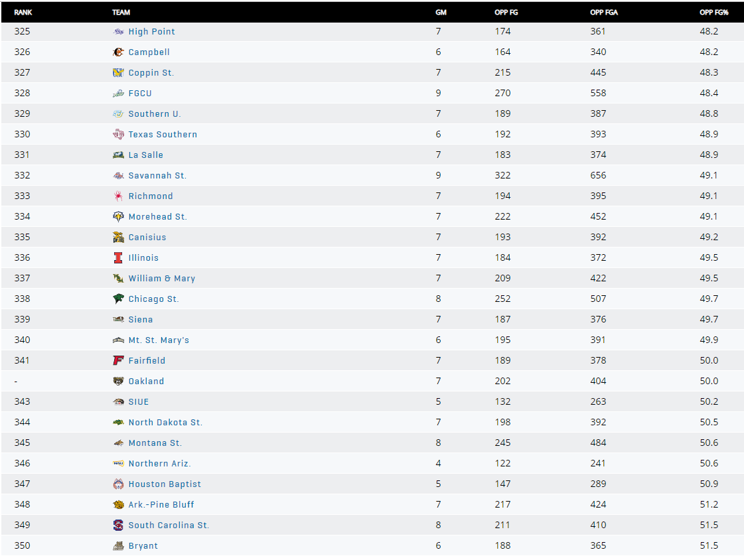Click the Fairfield F logo icon
The height and width of the screenshot is (560, 744).
coord(118,361)
